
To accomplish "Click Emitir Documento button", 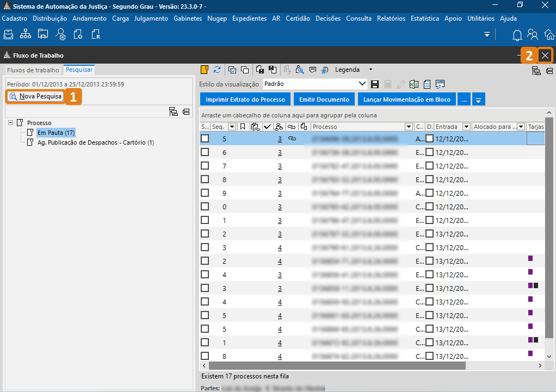I will [324, 99].
